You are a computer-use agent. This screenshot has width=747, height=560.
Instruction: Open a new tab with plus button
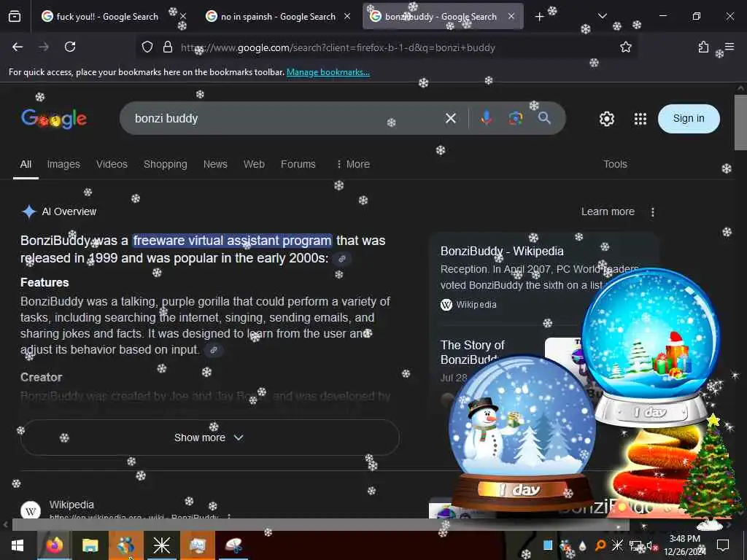(539, 17)
